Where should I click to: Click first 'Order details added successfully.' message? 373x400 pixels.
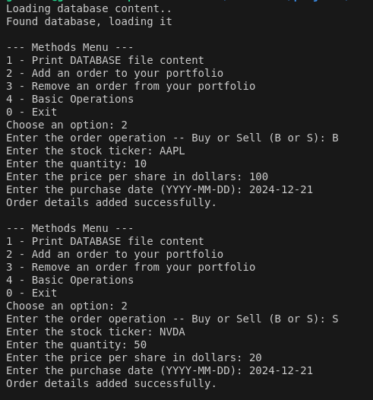[111, 203]
